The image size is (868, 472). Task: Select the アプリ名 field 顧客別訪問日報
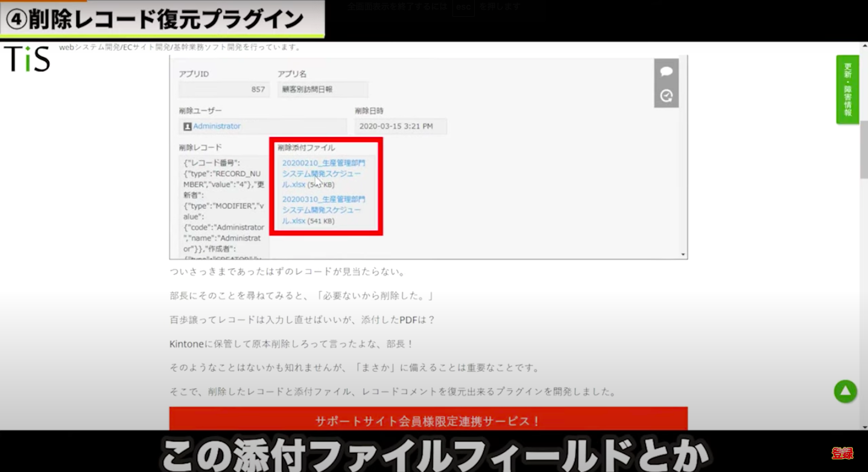tap(322, 89)
